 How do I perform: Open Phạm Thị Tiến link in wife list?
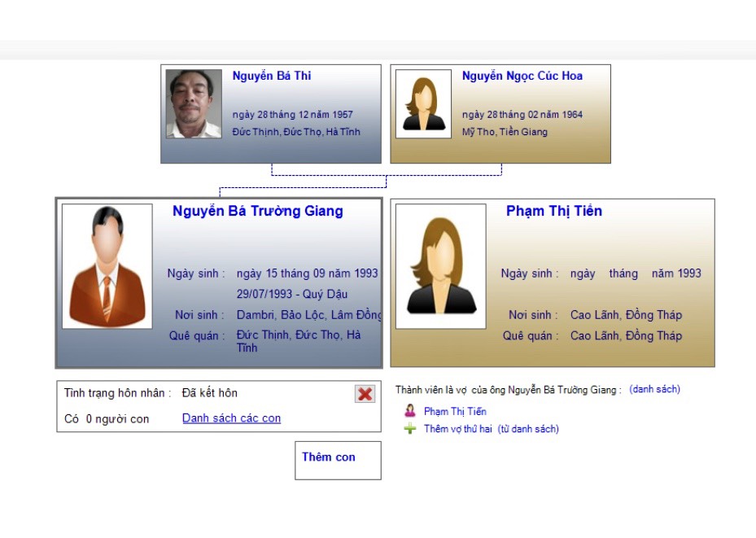[455, 411]
